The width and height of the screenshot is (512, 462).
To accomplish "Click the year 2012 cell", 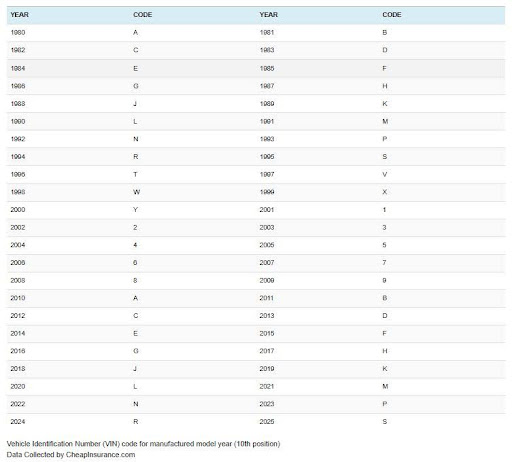I will [18, 316].
